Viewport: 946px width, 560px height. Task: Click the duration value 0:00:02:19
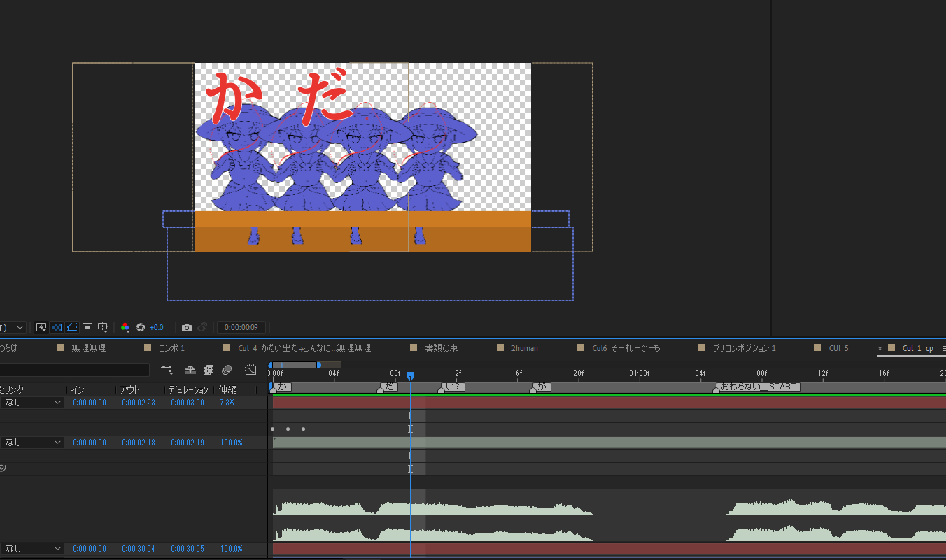tap(188, 443)
